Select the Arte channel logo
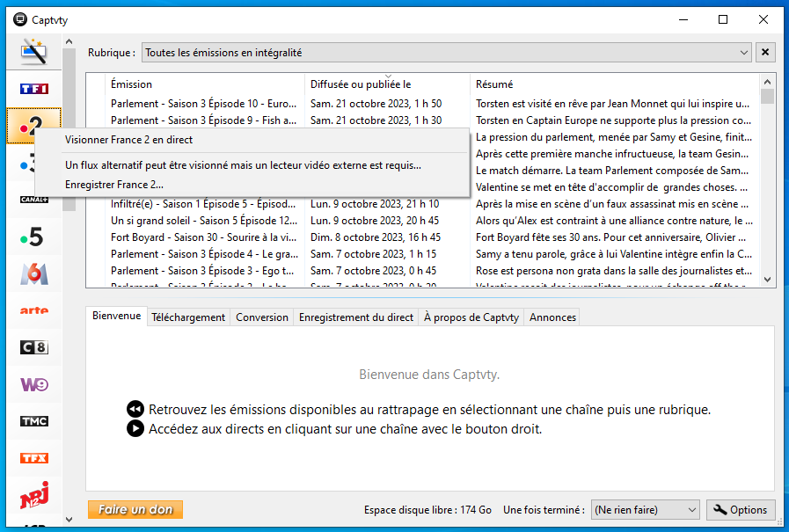 [33, 310]
